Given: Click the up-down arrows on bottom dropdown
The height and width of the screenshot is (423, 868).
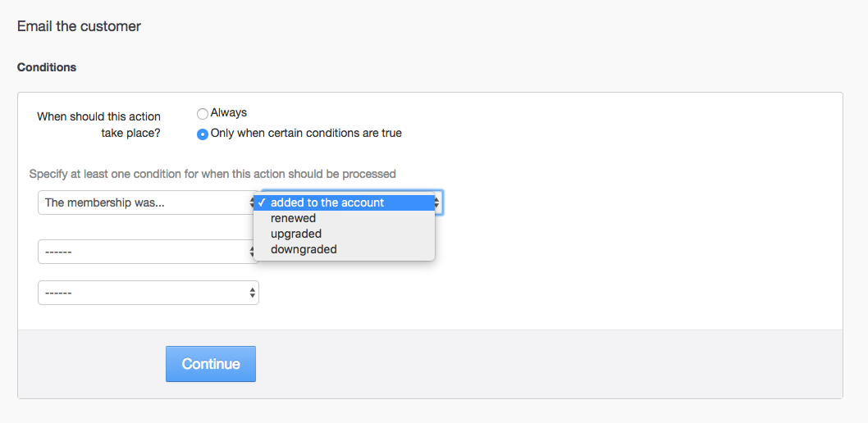Looking at the screenshot, I should [x=252, y=293].
